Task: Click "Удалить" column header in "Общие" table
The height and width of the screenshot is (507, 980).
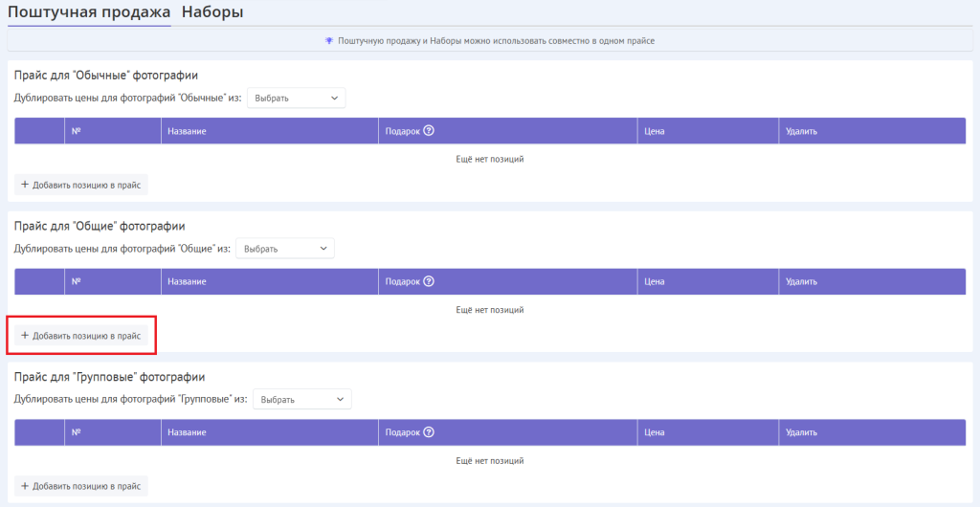Action: (801, 282)
